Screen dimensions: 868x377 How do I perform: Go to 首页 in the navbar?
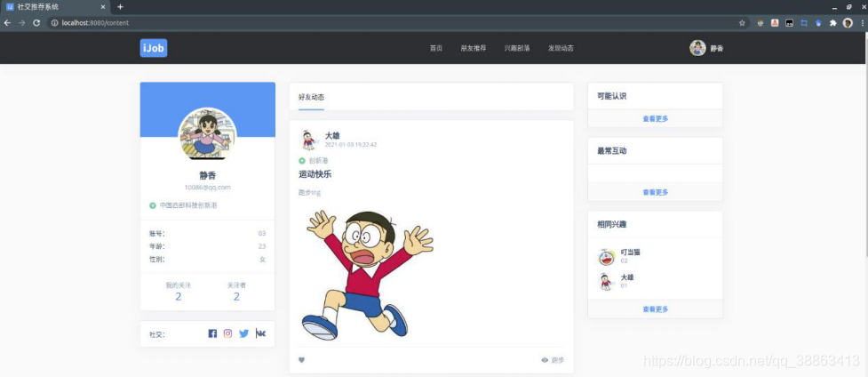pos(436,48)
